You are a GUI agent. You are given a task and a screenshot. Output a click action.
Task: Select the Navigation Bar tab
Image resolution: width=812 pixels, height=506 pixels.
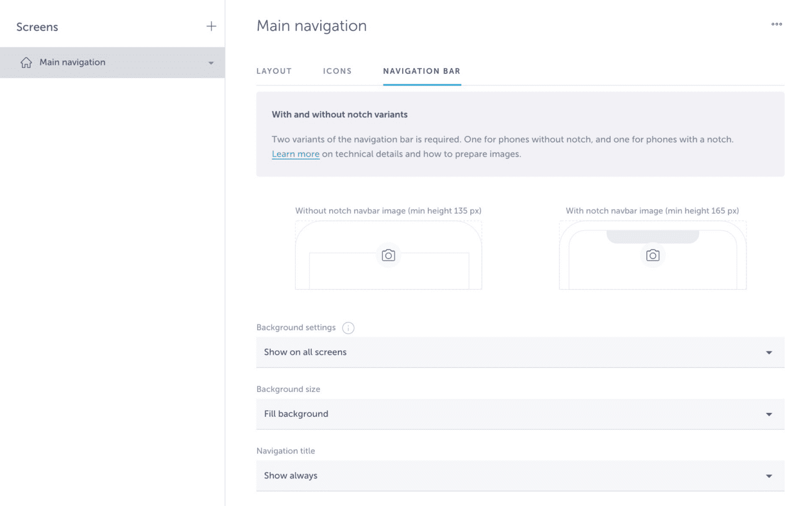[x=422, y=71]
